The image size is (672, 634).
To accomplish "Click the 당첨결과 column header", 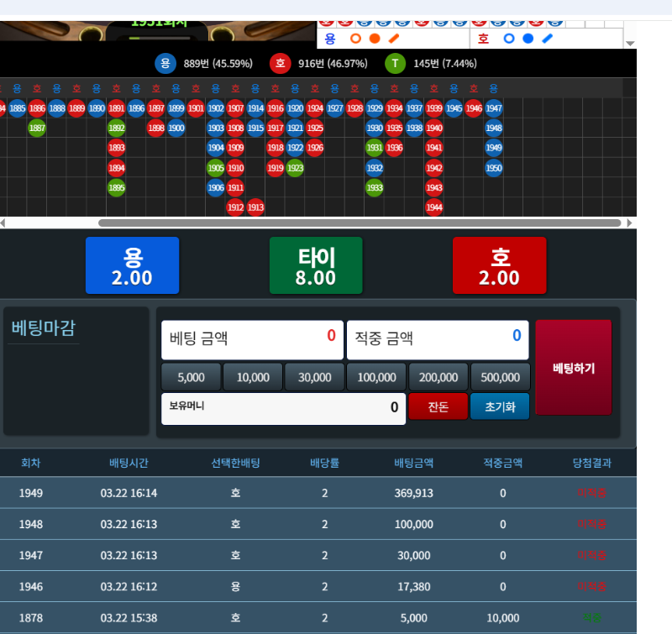I will click(x=591, y=463).
